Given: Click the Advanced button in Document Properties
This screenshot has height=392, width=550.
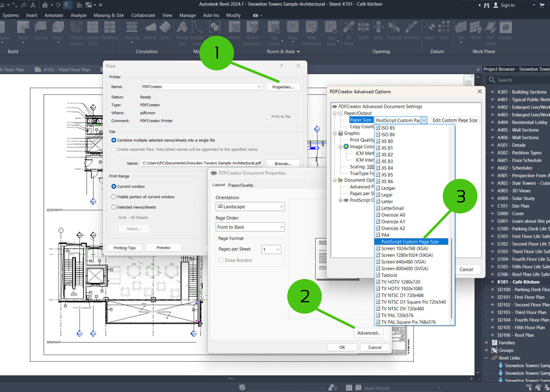Looking at the screenshot, I should 368,333.
